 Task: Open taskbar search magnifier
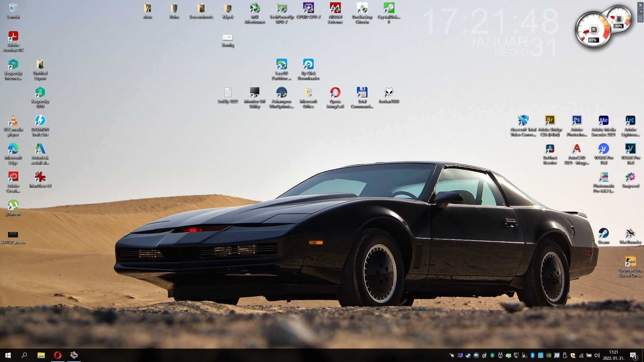click(x=24, y=355)
